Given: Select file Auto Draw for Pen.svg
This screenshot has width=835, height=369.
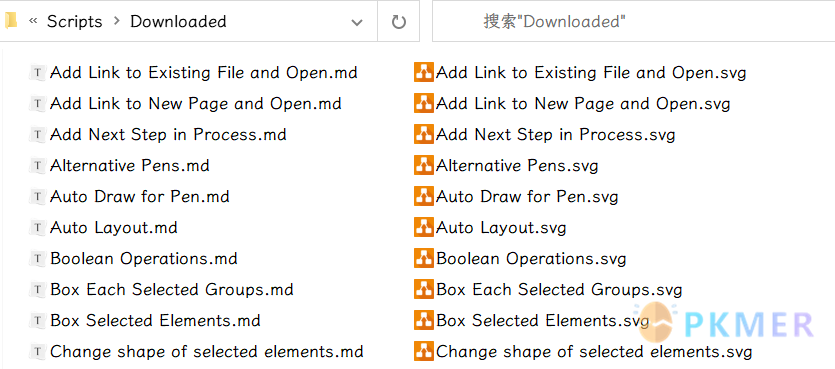Looking at the screenshot, I should click(x=527, y=196).
